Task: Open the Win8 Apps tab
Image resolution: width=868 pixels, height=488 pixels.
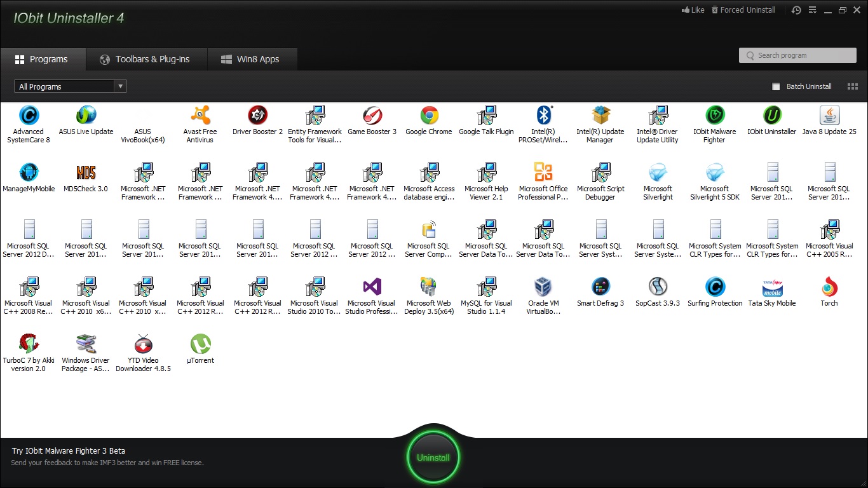Action: [x=250, y=59]
